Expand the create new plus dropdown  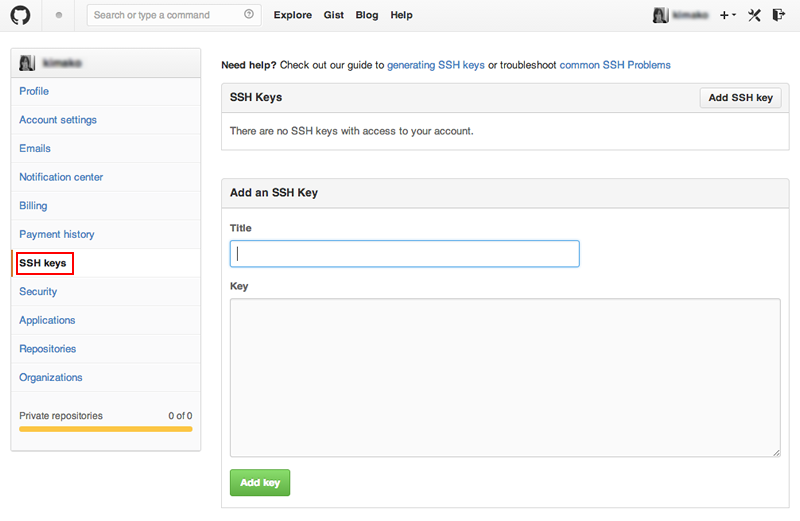coord(727,15)
